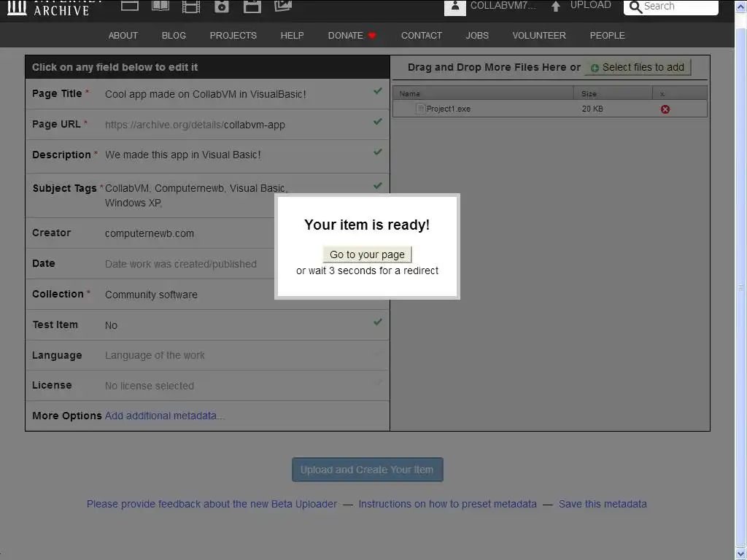Open the Web section icon
Screen dimensions: 747x560
tap(130, 6)
